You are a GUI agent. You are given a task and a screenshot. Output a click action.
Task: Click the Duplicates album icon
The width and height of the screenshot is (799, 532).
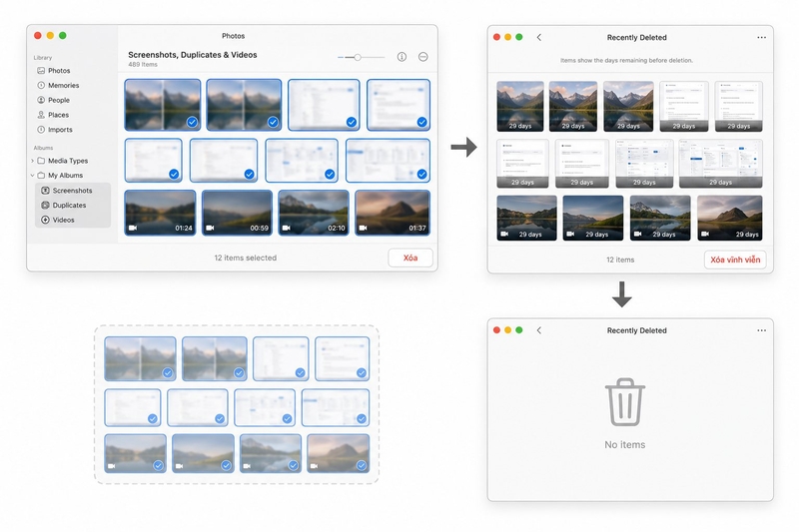tap(45, 206)
